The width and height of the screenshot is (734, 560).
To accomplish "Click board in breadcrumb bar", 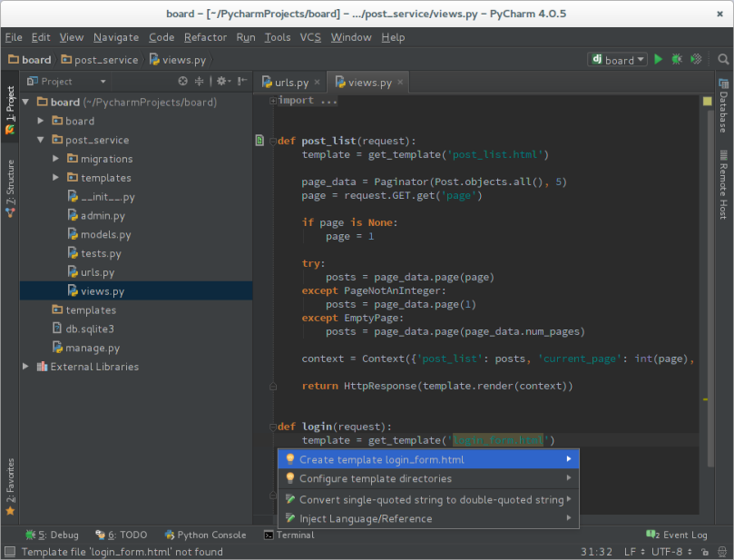I will click(x=30, y=60).
